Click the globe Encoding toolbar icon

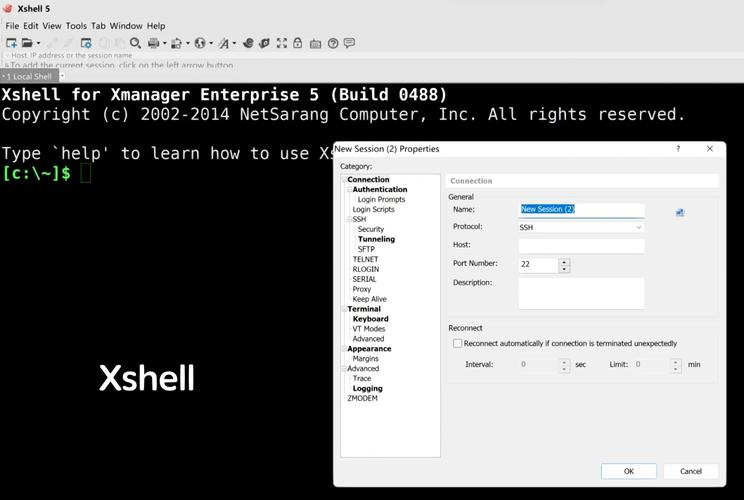pyautogui.click(x=200, y=43)
